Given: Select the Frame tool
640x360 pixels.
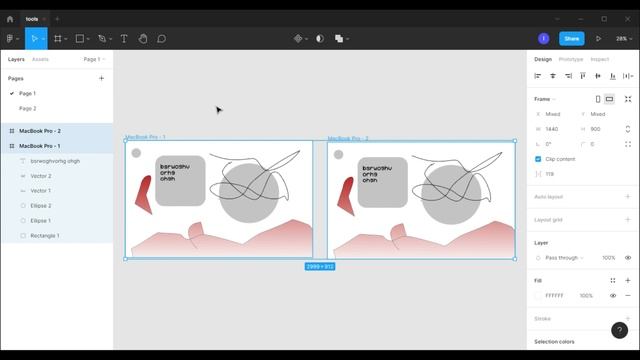Looking at the screenshot, I should click(x=58, y=39).
